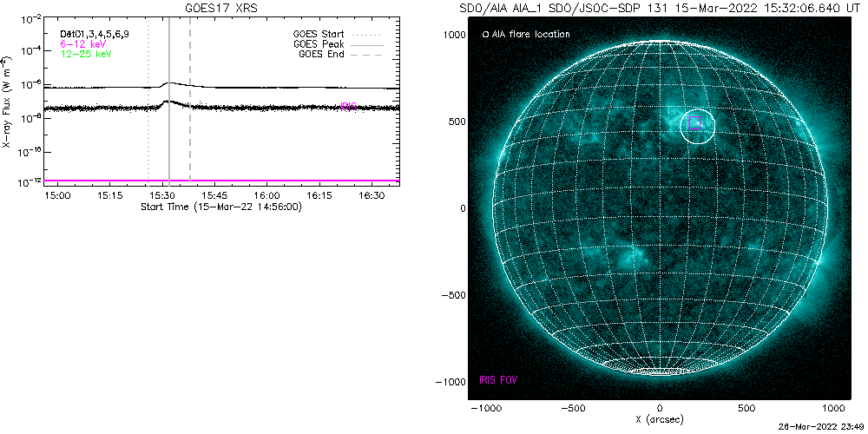Click the 1000 tick label on the solar Y axis
Viewport: 868px width, 434px height.
pos(455,35)
